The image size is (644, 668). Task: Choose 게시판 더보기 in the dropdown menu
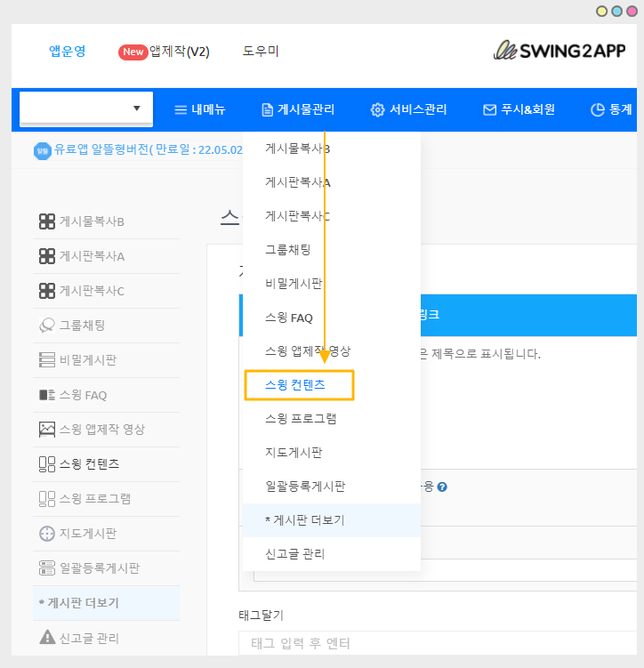(x=304, y=520)
